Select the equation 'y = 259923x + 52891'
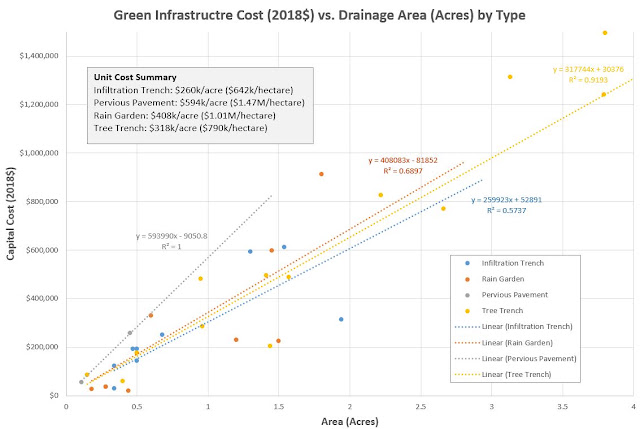Screen dimensions: 640x429 pyautogui.click(x=507, y=200)
